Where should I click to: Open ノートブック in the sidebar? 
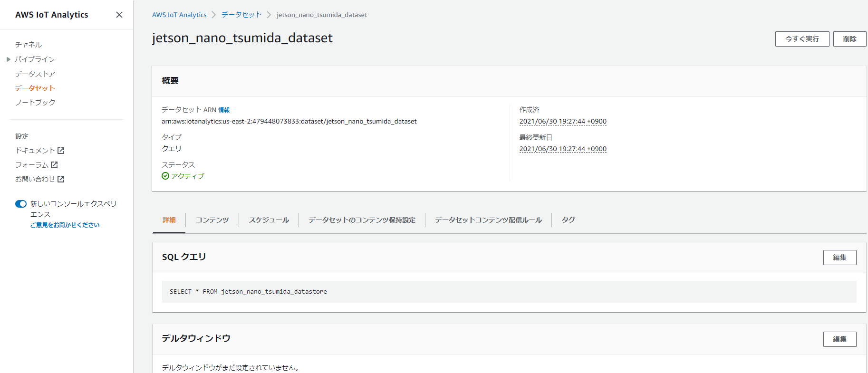[35, 103]
